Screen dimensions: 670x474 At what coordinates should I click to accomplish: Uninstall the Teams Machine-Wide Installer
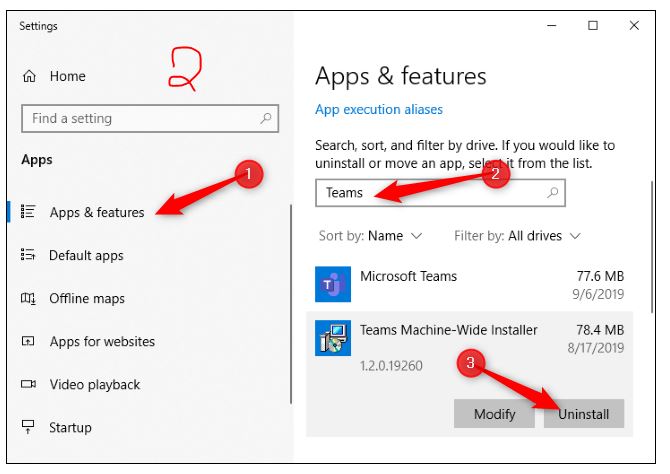click(584, 413)
